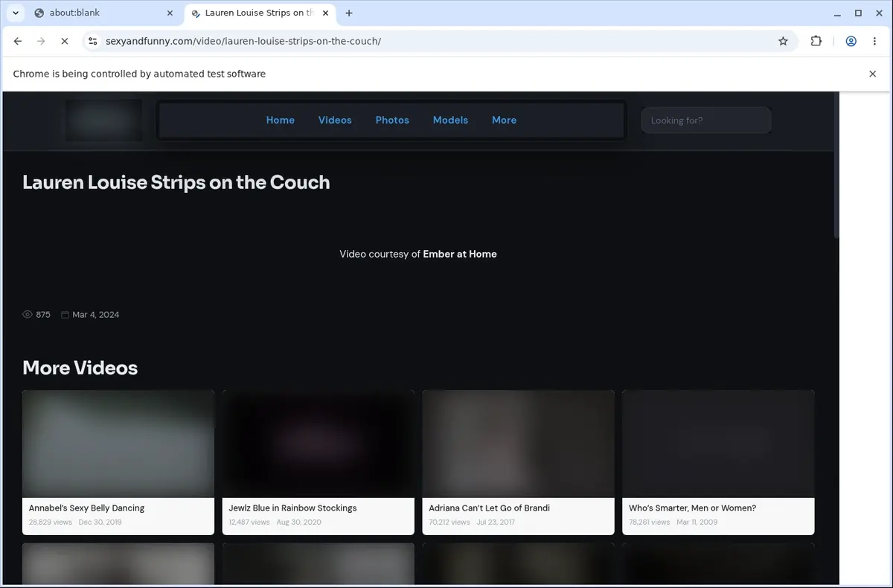The image size is (893, 588).
Task: Click thumbnail above Adriana Can't Let Go
Action: coord(519,444)
